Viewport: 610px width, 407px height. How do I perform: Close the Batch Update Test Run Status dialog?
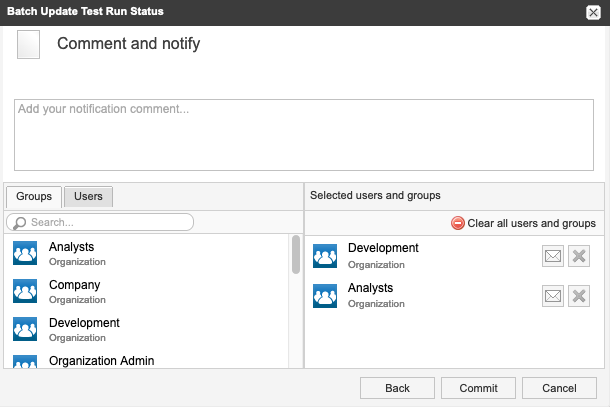(x=593, y=12)
